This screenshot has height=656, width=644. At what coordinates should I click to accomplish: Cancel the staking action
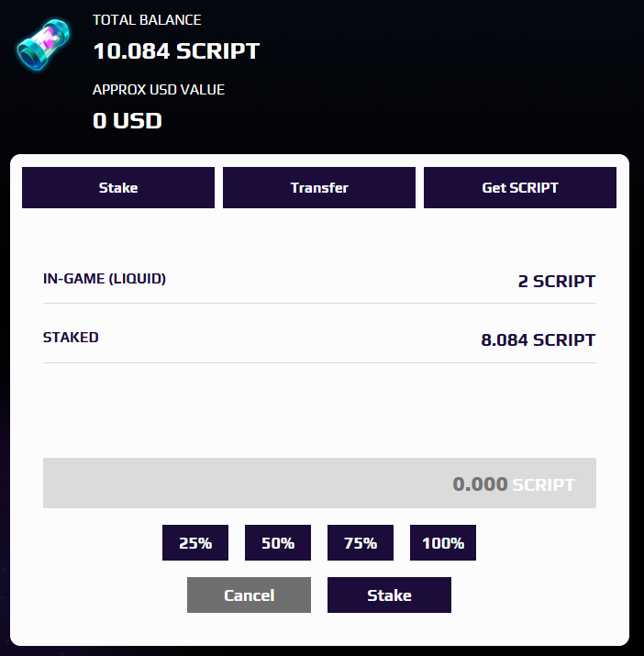249,595
